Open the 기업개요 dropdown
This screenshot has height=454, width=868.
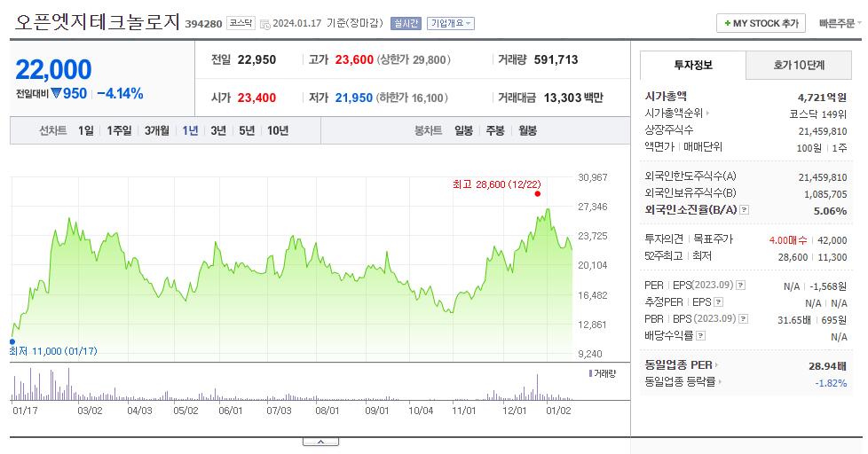(451, 23)
